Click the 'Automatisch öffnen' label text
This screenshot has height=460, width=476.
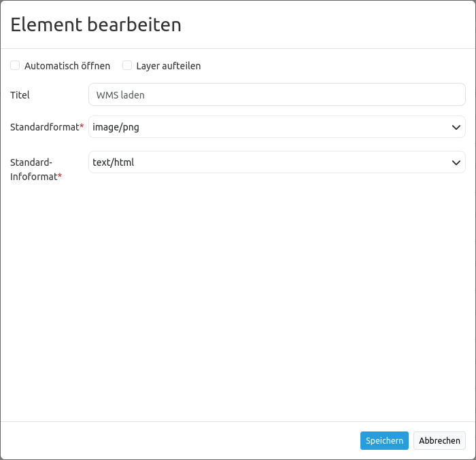67,66
